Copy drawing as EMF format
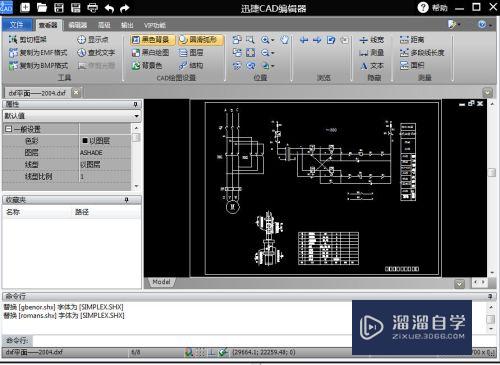This screenshot has height=365, width=500. tap(38, 53)
